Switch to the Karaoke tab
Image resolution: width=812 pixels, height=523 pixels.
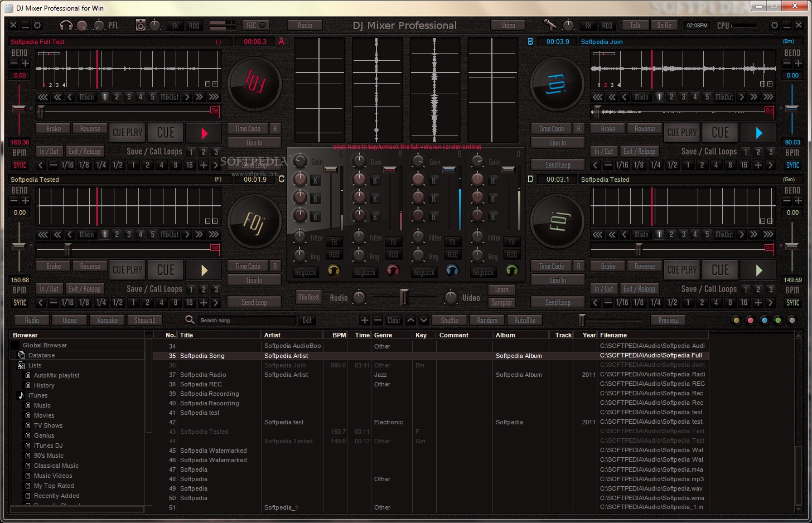(107, 320)
